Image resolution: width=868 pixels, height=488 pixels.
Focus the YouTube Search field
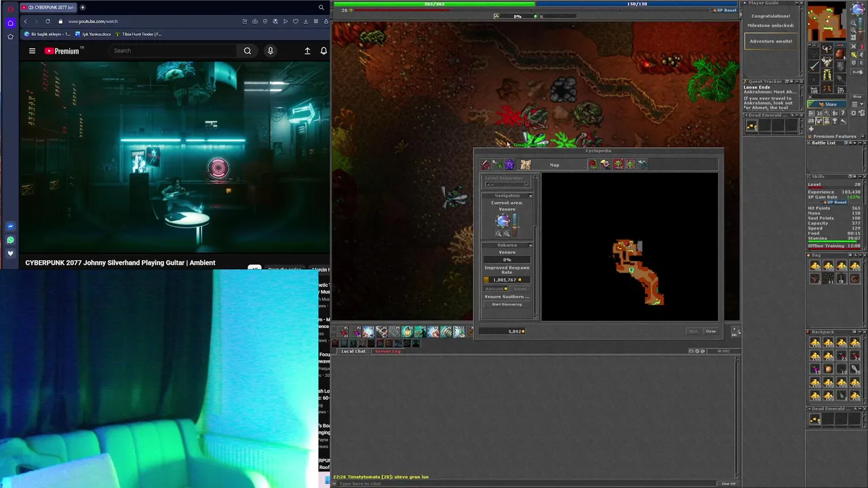174,51
